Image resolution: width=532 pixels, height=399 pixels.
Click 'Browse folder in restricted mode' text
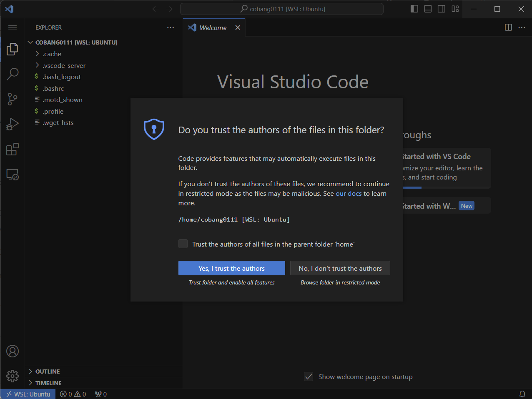340,282
